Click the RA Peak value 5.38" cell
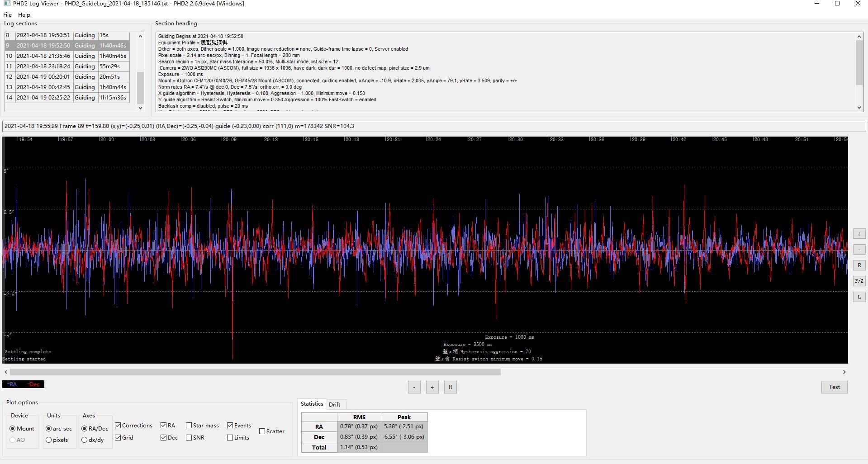This screenshot has width=868, height=464. pyautogui.click(x=404, y=426)
